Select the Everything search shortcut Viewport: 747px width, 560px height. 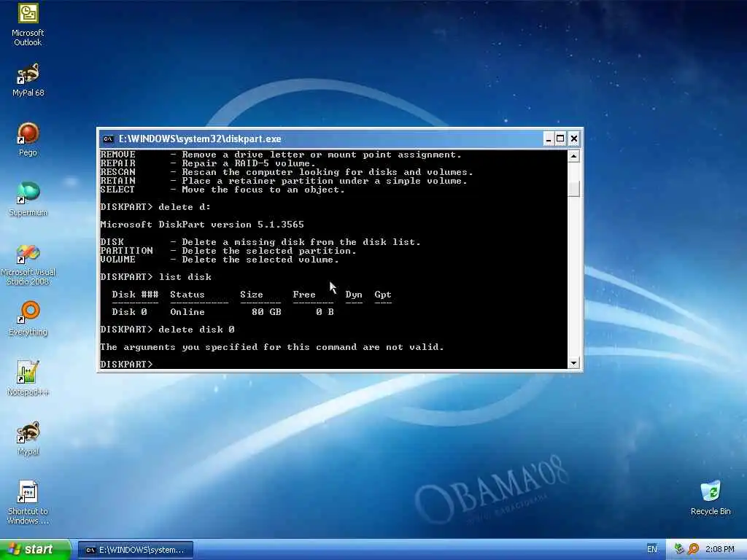tap(28, 319)
